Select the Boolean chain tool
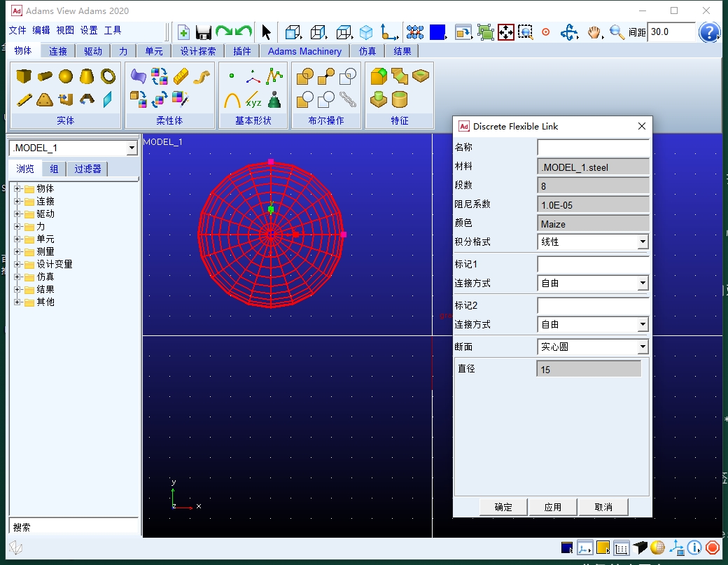The height and width of the screenshot is (565, 728). click(x=348, y=99)
